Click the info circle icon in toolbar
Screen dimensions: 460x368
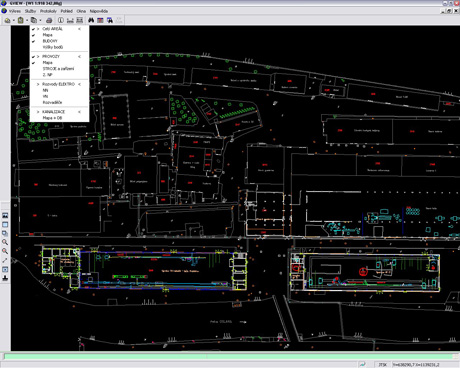[61, 20]
